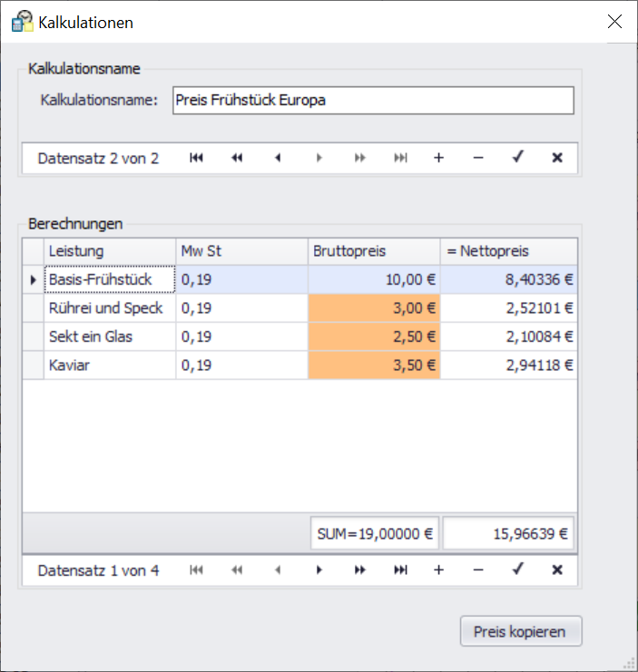Click previous record arrow in upper navigator
This screenshot has width=638, height=672.
[x=278, y=158]
